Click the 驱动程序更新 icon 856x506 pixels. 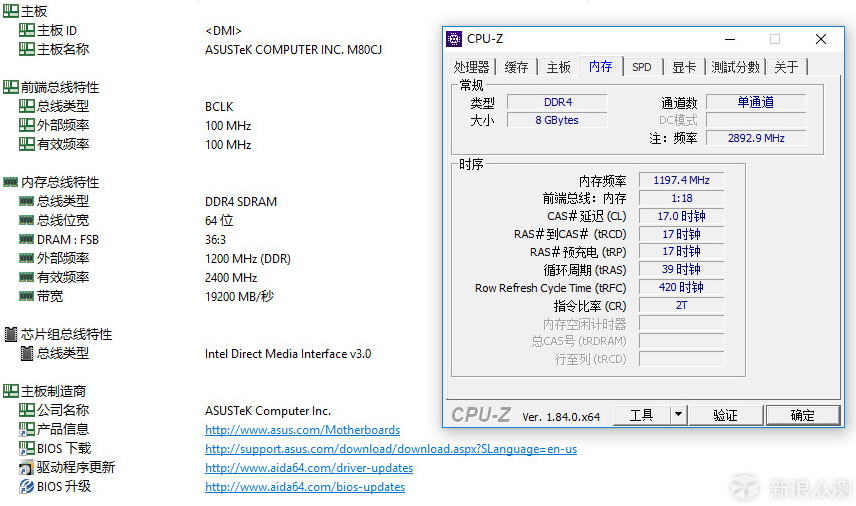(27, 467)
